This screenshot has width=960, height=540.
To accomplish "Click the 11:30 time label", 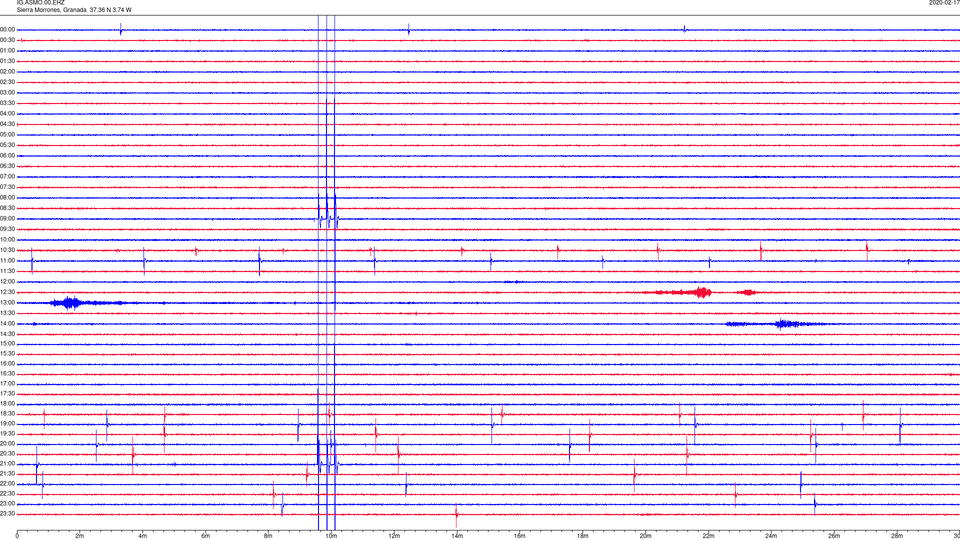I will 7,271.
